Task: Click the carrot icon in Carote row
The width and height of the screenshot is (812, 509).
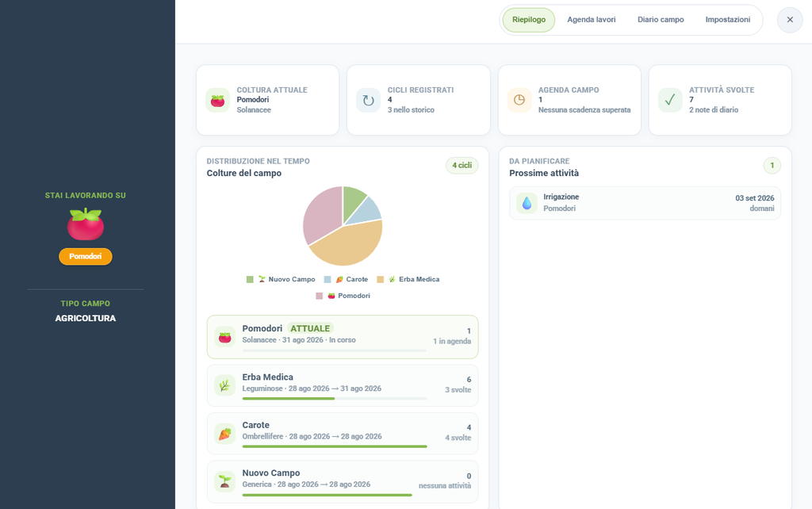Action: [x=224, y=434]
